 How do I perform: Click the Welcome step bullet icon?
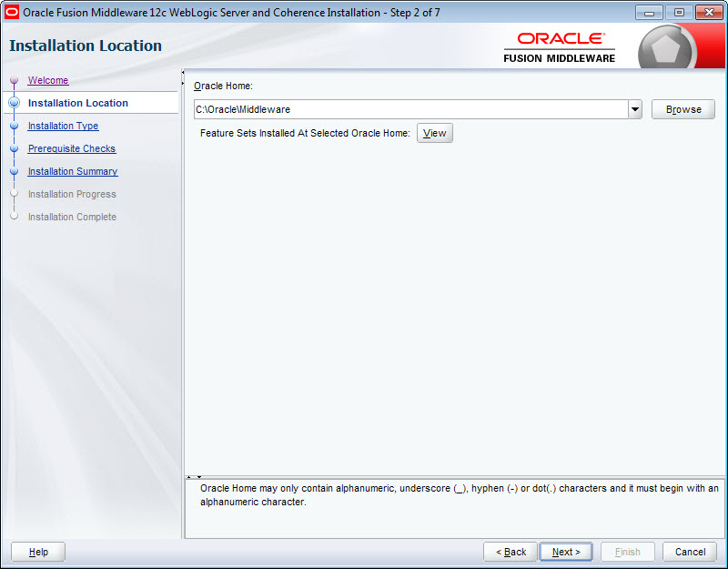[14, 80]
